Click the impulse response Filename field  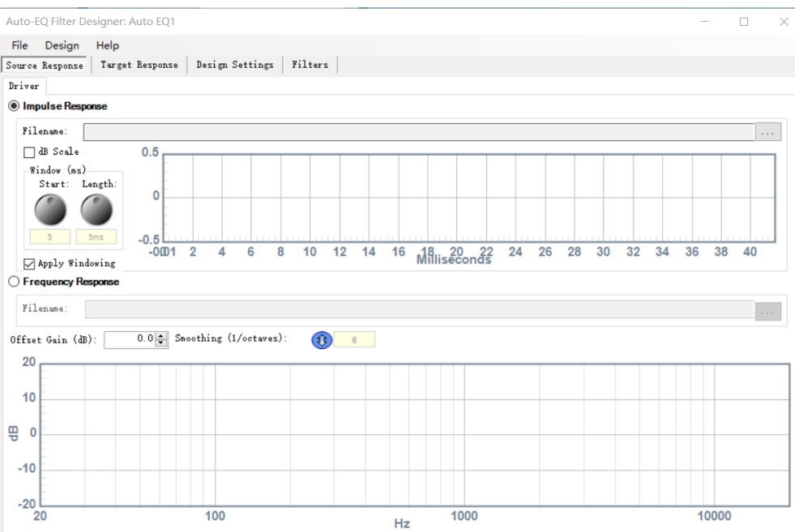[419, 132]
